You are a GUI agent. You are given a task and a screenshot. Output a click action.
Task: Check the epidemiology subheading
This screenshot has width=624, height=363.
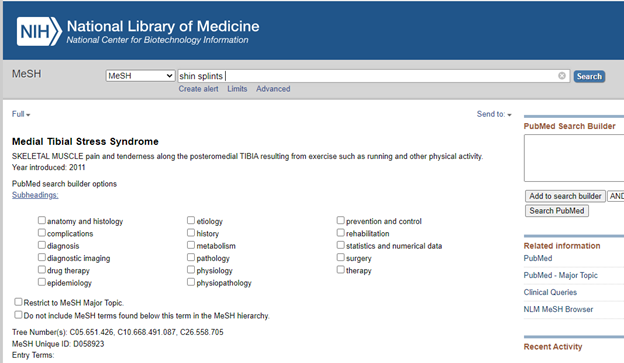(x=42, y=282)
